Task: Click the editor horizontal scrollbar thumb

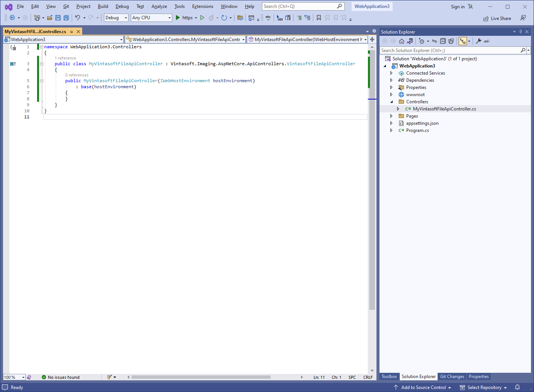Action: (200, 377)
